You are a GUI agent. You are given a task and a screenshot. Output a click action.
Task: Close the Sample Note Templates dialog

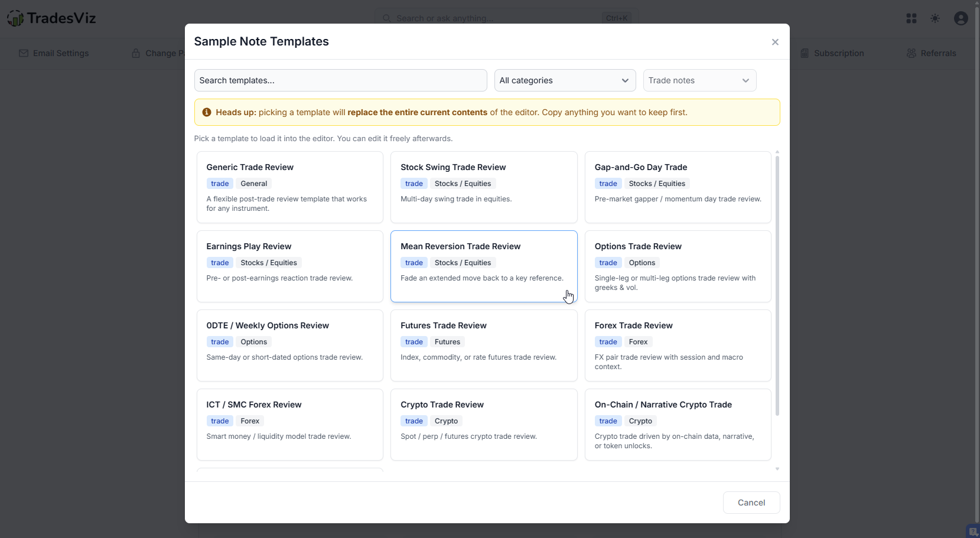[x=775, y=42]
